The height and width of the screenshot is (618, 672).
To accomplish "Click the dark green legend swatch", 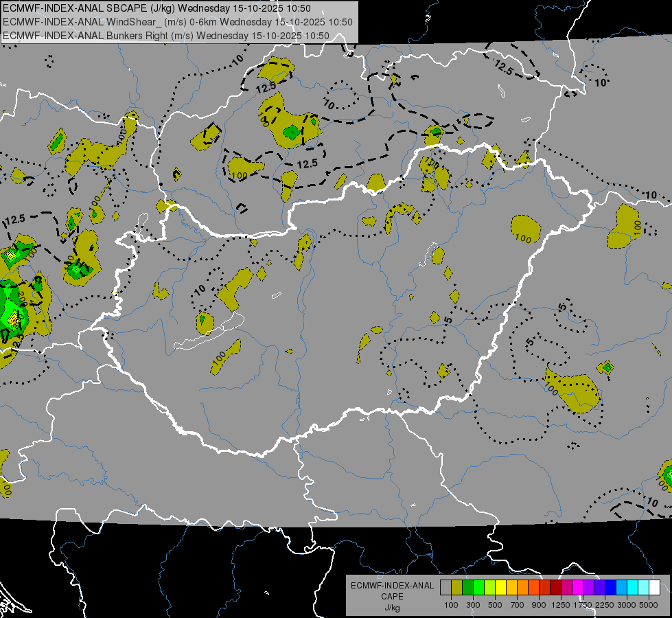I will tap(467, 588).
